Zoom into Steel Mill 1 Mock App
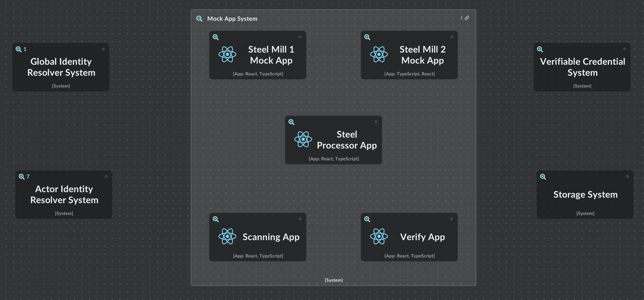Screen dimensions: 644x300 pos(215,37)
